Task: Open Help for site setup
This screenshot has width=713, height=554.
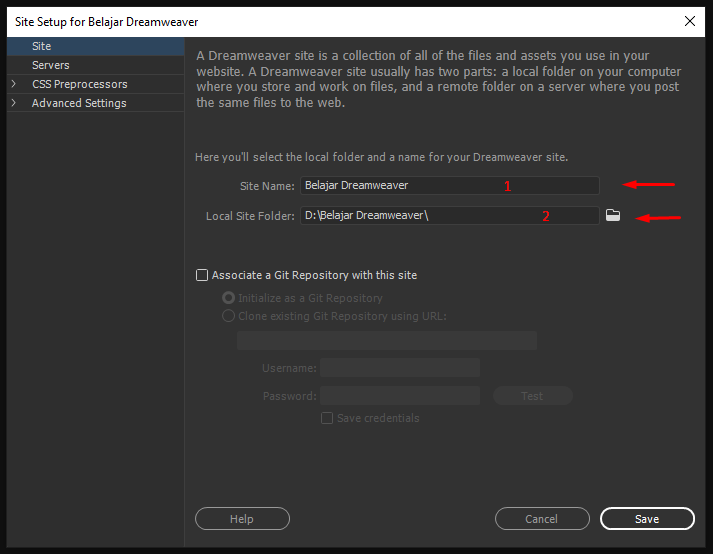Action: 242,519
